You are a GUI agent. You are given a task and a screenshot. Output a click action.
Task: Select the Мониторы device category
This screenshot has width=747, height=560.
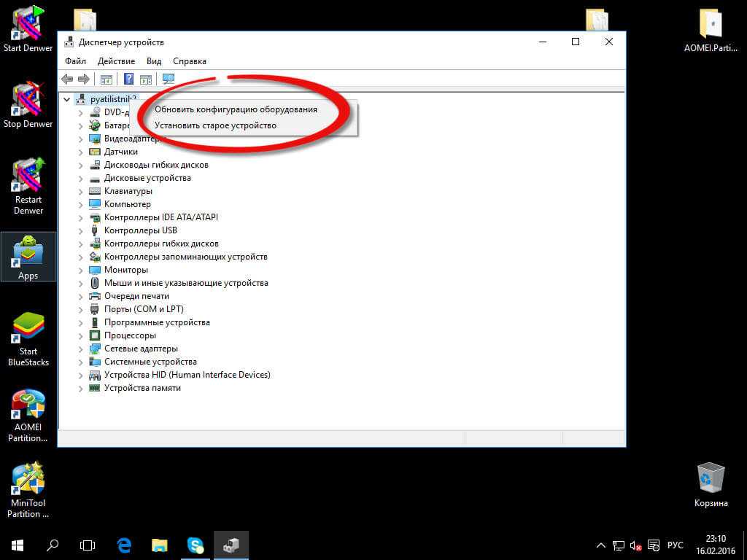click(x=125, y=270)
